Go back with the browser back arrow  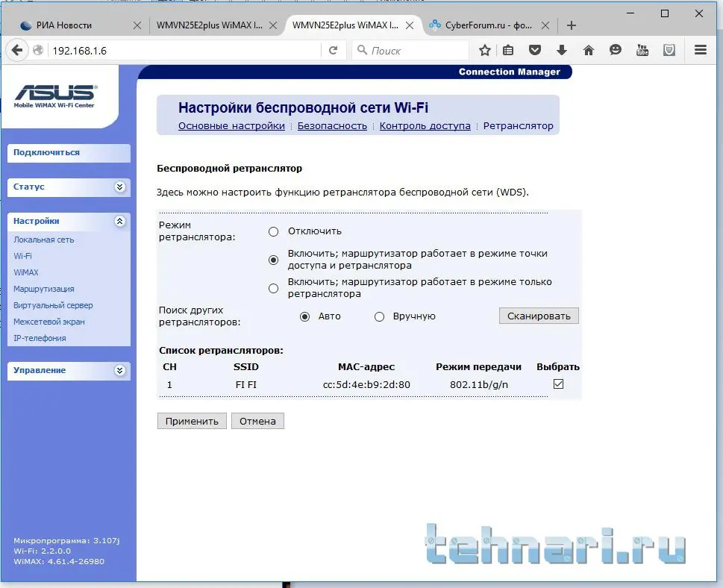17,50
